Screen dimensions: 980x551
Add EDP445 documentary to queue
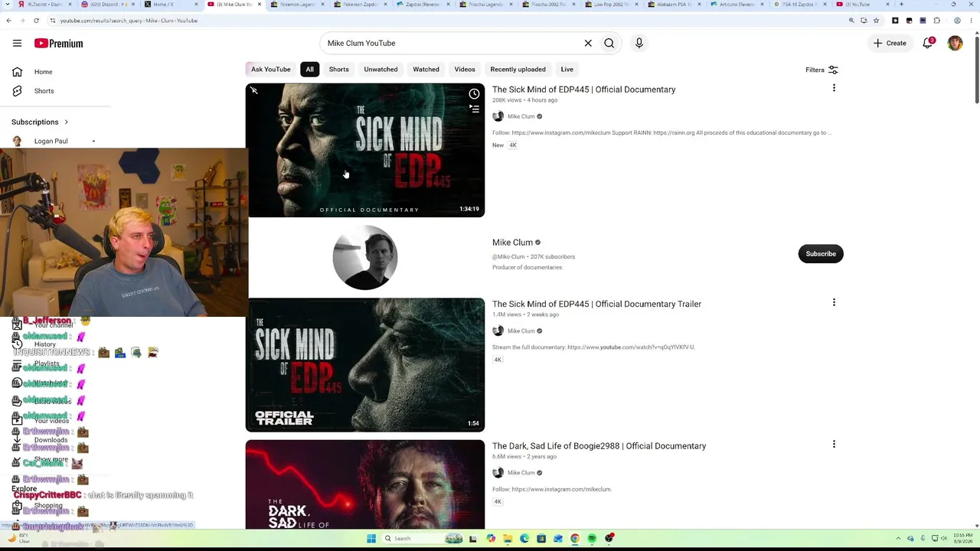(x=474, y=109)
